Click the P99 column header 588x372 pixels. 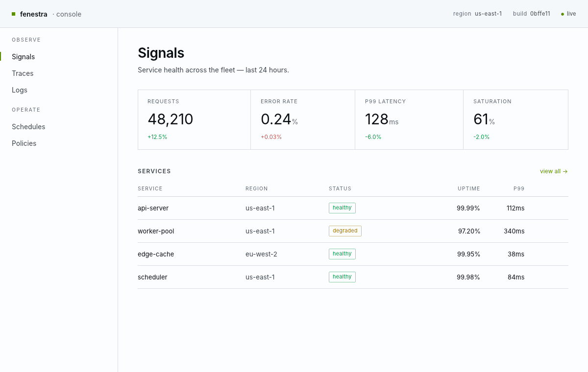[x=519, y=188]
